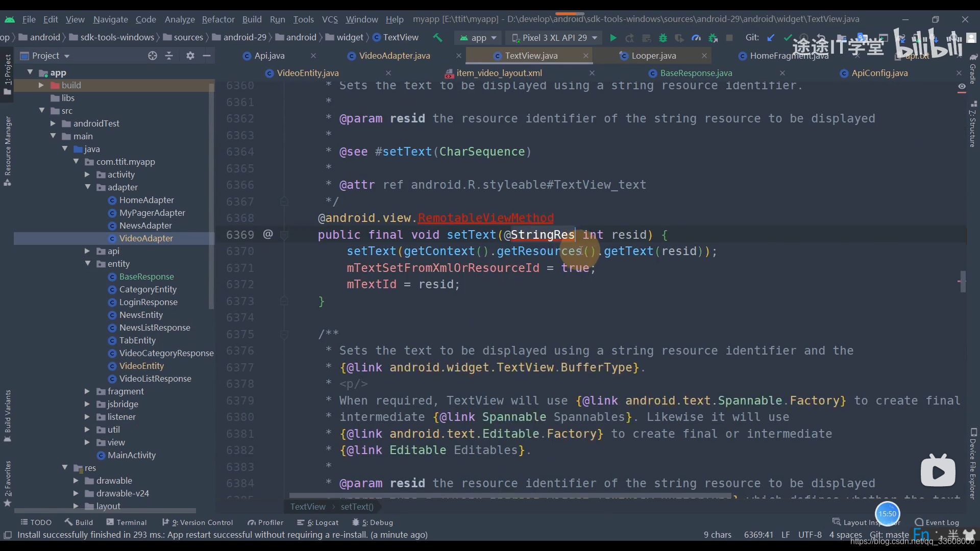Click the UTF-8 encoding status entry
The image size is (980, 551).
810,535
